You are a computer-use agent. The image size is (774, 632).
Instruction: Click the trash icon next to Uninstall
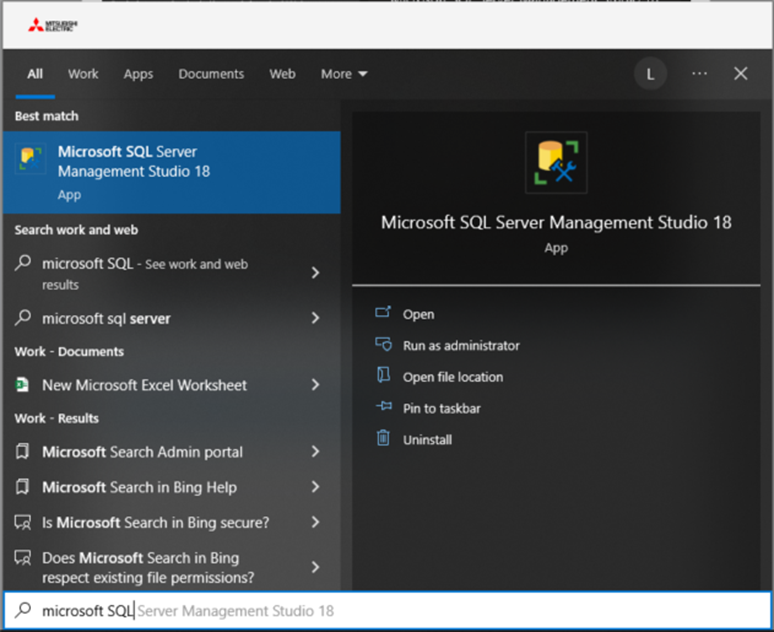click(384, 438)
